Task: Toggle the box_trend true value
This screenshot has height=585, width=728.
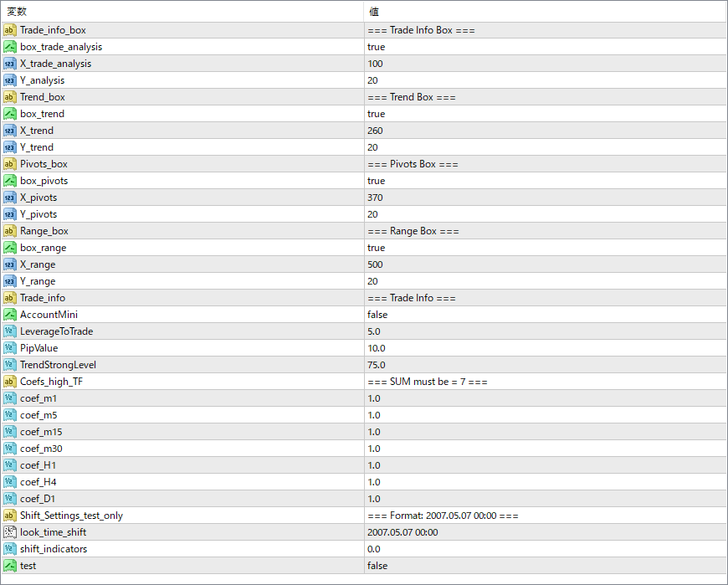Action: (x=377, y=114)
